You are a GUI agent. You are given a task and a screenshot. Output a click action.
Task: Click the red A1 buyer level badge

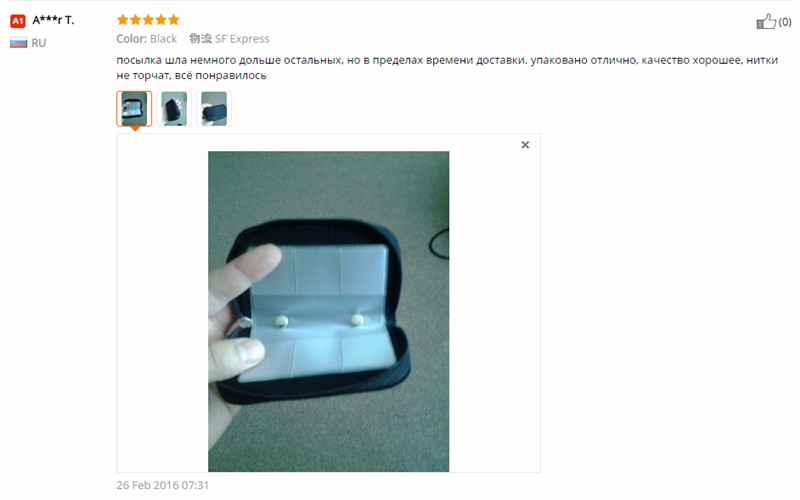tap(18, 21)
